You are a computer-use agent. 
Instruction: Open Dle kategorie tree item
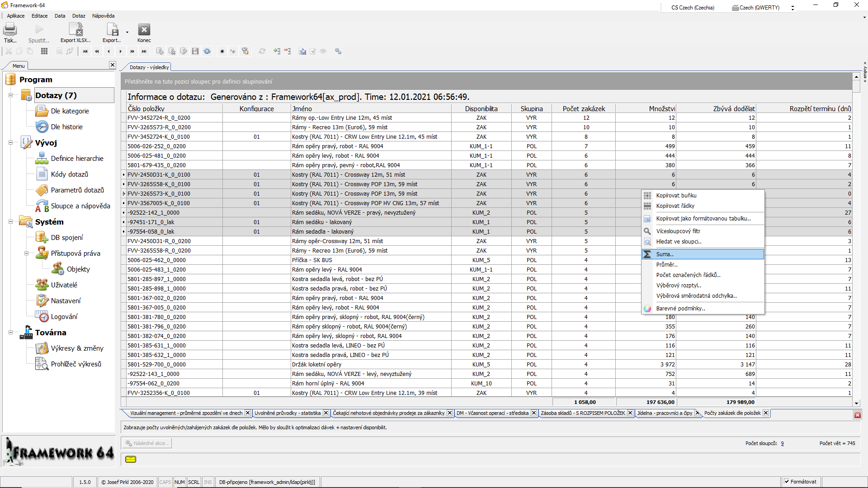pos(70,111)
